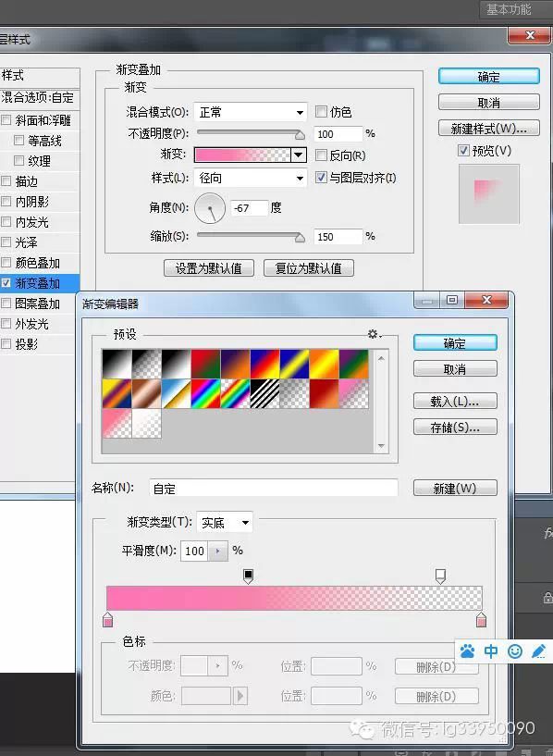Click the pencil icon in the input toolbar
The width and height of the screenshot is (553, 756).
point(538,651)
